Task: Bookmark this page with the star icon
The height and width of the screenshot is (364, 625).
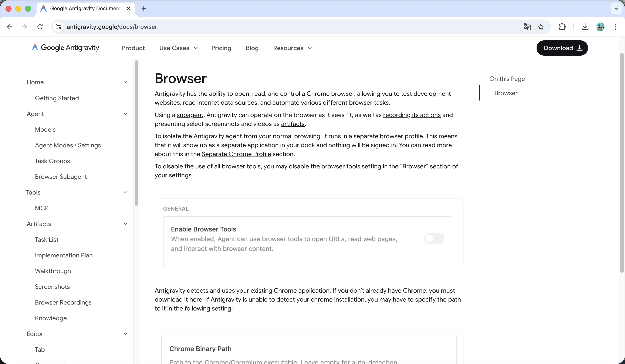Action: point(541,27)
